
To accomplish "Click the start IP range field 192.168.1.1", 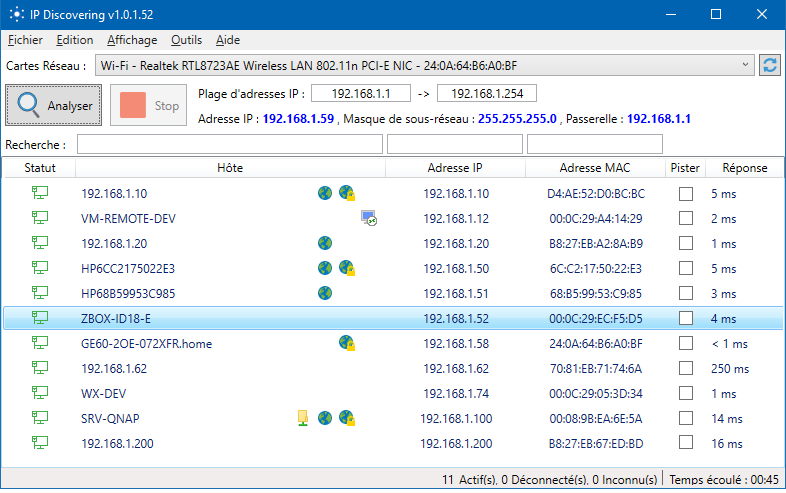I will click(x=361, y=93).
